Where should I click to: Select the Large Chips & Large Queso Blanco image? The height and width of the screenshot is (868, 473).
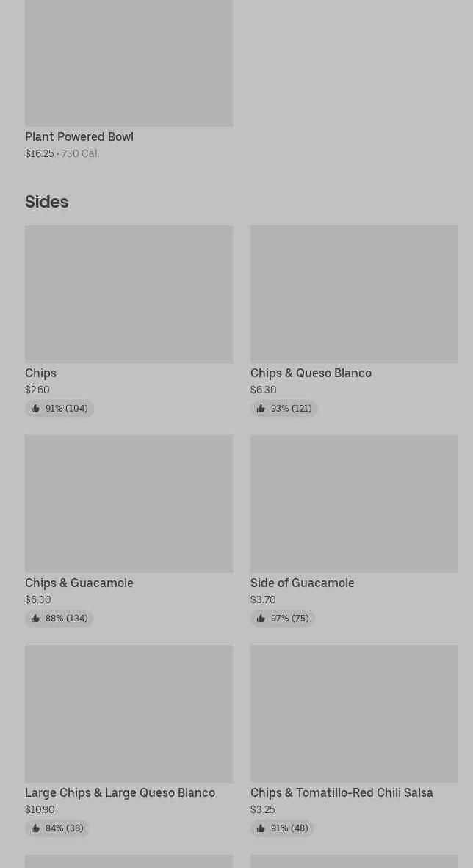tap(129, 713)
